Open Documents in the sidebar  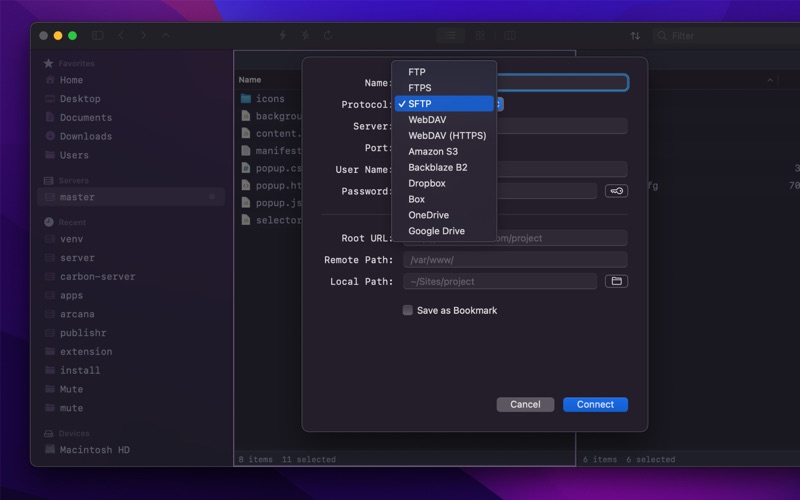coord(86,118)
